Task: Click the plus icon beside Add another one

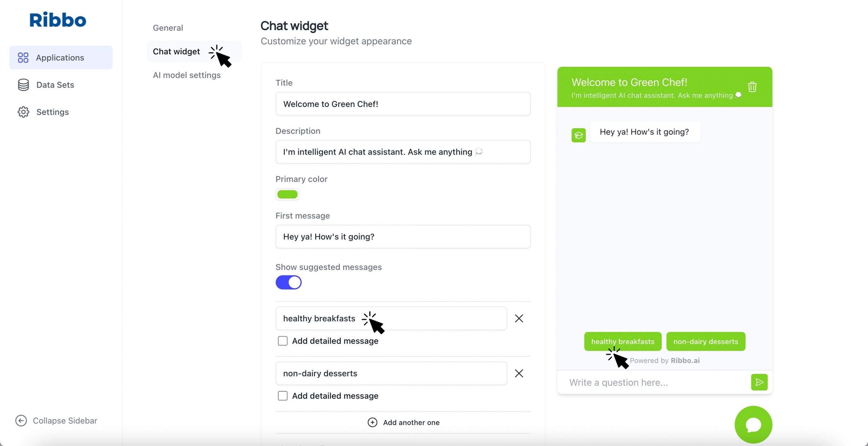Action: pos(372,422)
